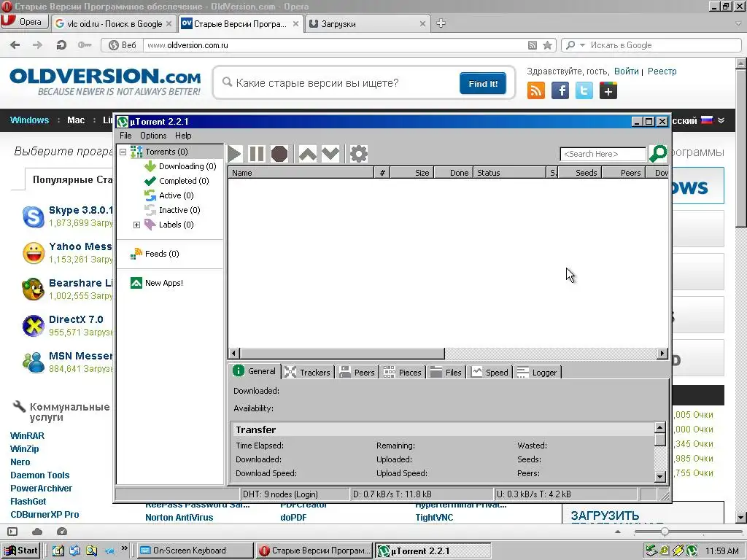Open Feeds (0) in sidebar

(x=155, y=254)
